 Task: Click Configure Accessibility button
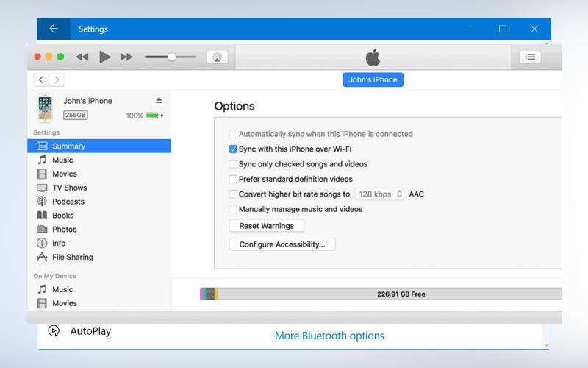(282, 244)
